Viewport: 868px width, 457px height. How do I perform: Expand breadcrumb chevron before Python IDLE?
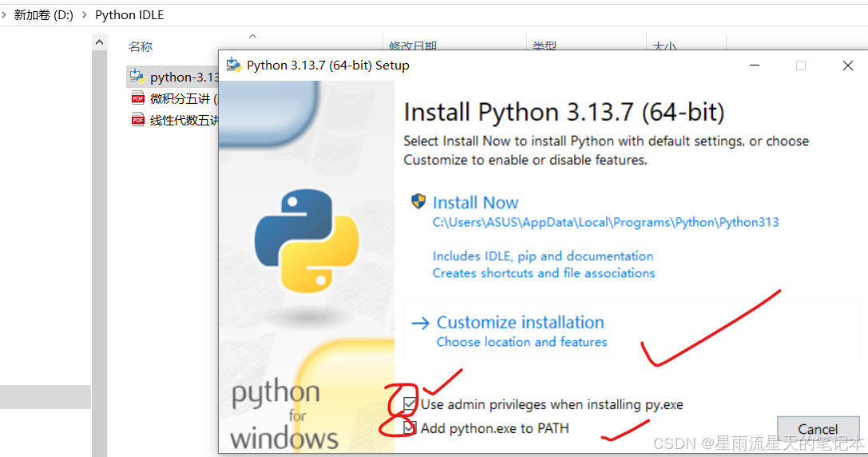coord(84,15)
